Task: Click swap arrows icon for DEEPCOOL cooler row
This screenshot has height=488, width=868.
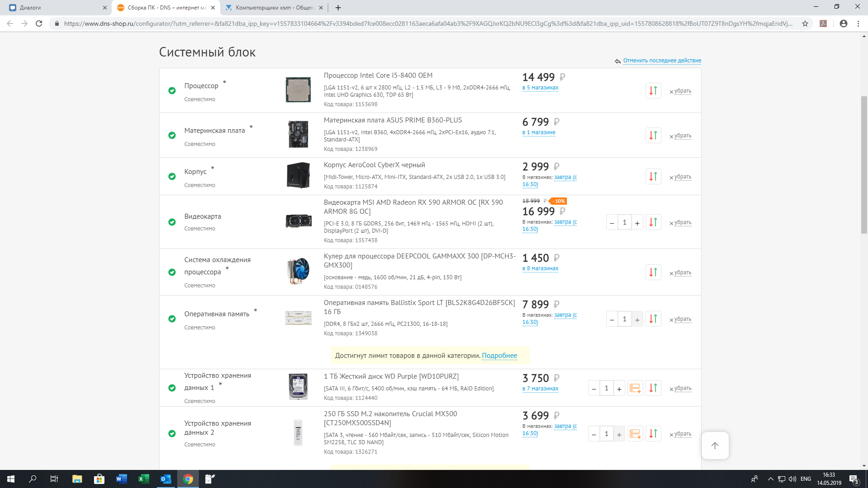Action: tap(653, 272)
